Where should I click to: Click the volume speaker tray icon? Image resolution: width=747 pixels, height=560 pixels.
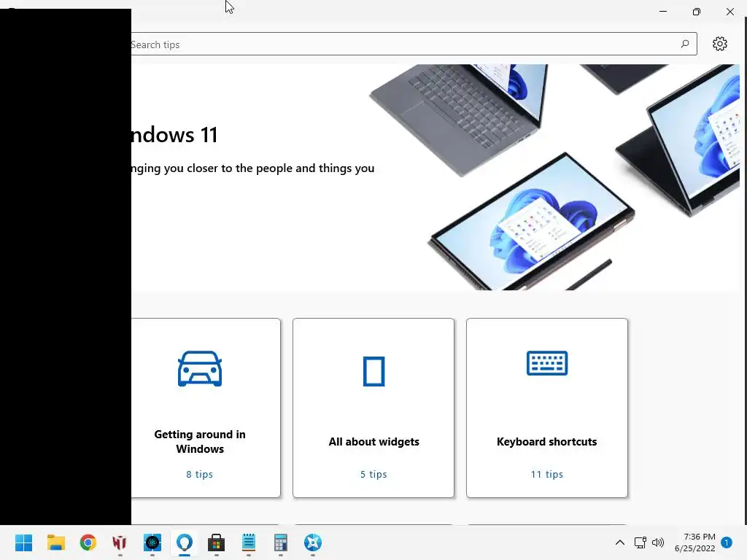658,542
